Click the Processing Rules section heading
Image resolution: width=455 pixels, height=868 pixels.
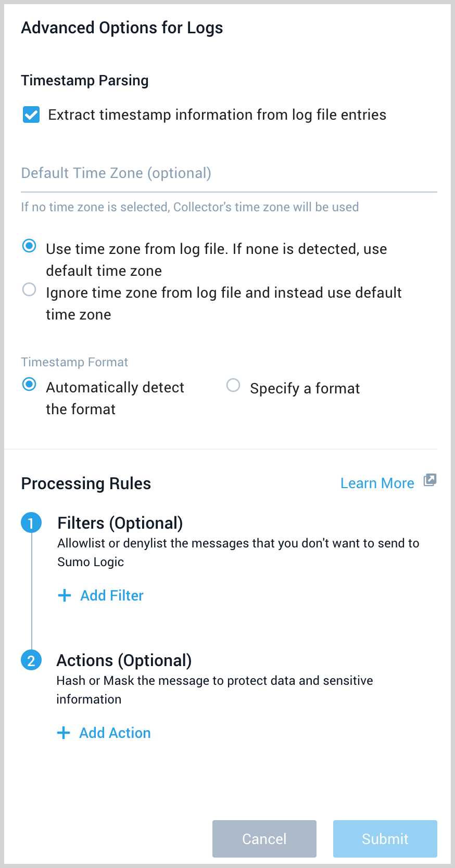coord(85,483)
